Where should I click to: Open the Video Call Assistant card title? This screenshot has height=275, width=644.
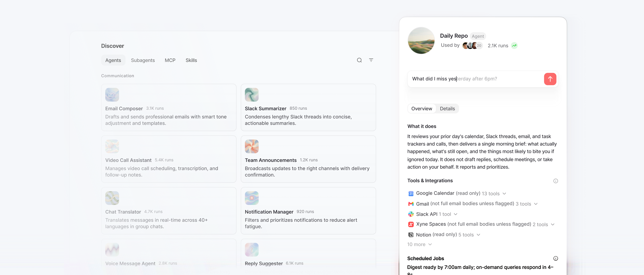(128, 160)
